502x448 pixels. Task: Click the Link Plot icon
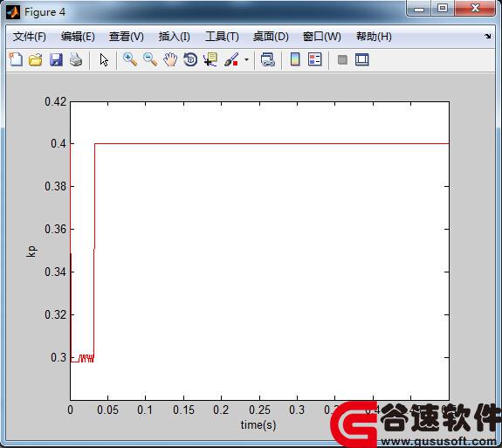coord(268,60)
